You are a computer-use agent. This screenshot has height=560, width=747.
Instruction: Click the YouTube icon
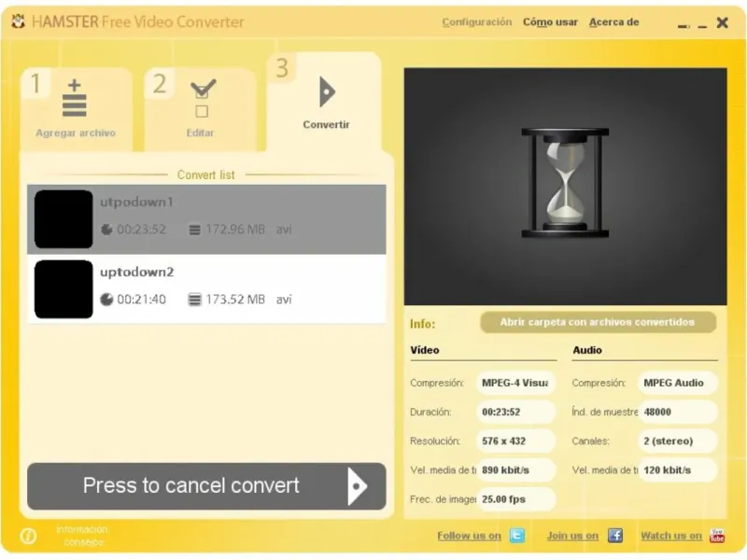(717, 536)
